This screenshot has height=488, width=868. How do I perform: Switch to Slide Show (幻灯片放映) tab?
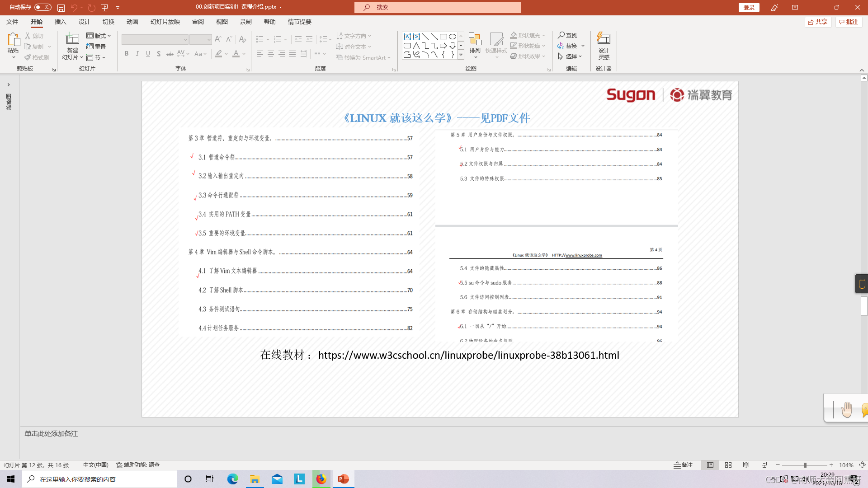(165, 22)
